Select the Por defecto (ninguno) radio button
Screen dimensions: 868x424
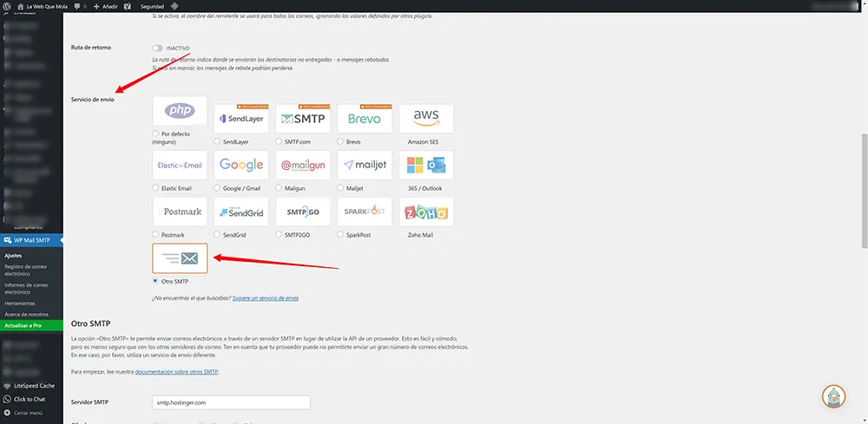155,134
